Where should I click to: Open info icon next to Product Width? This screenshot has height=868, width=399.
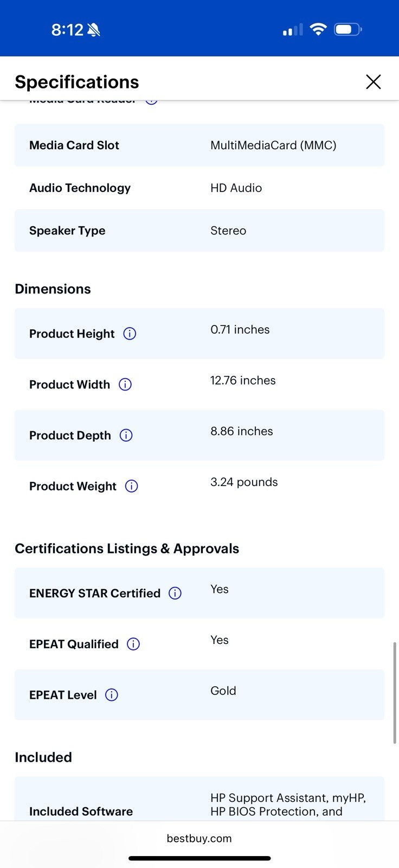pos(125,385)
